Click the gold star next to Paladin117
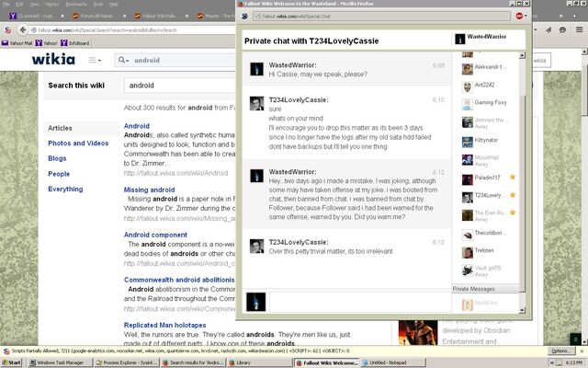The image size is (588, 368). [513, 178]
